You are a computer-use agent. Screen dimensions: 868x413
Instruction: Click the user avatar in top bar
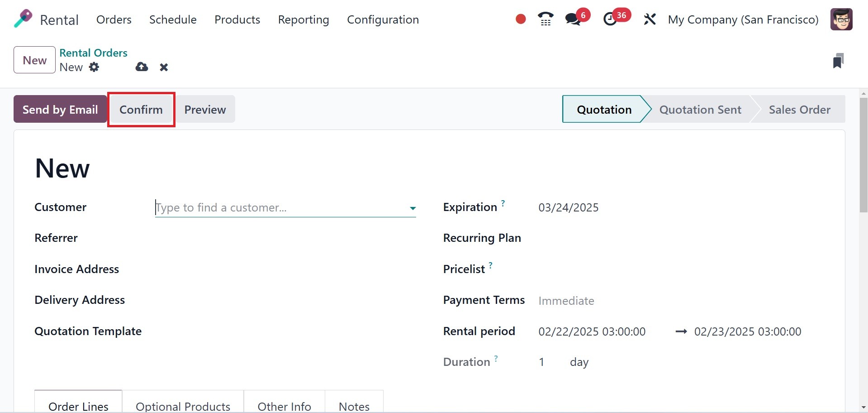(x=841, y=19)
